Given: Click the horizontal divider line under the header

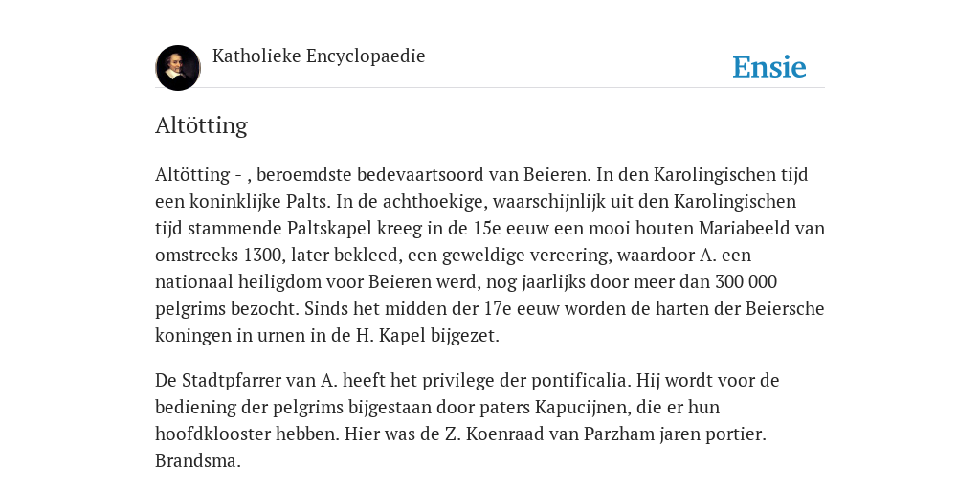Looking at the screenshot, I should (490, 88).
